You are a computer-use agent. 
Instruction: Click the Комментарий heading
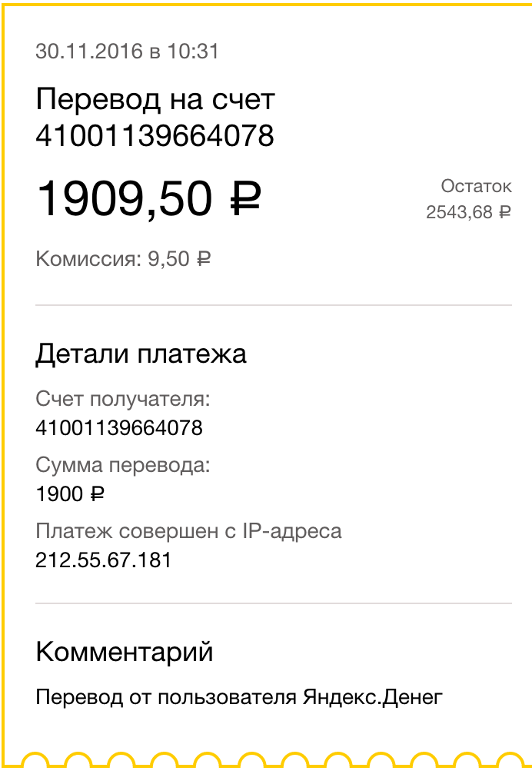pos(125,653)
